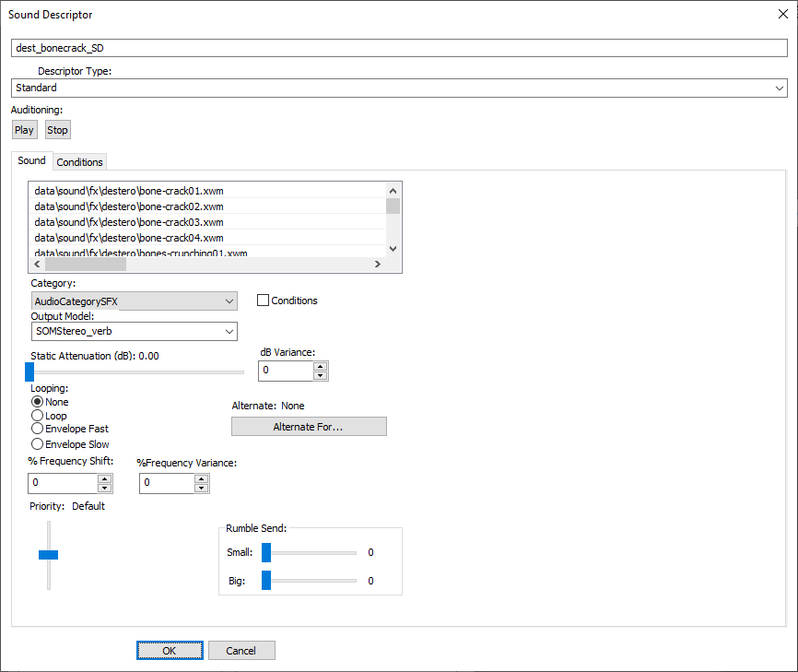Select the Loop radio option
798x672 pixels.
pos(38,416)
